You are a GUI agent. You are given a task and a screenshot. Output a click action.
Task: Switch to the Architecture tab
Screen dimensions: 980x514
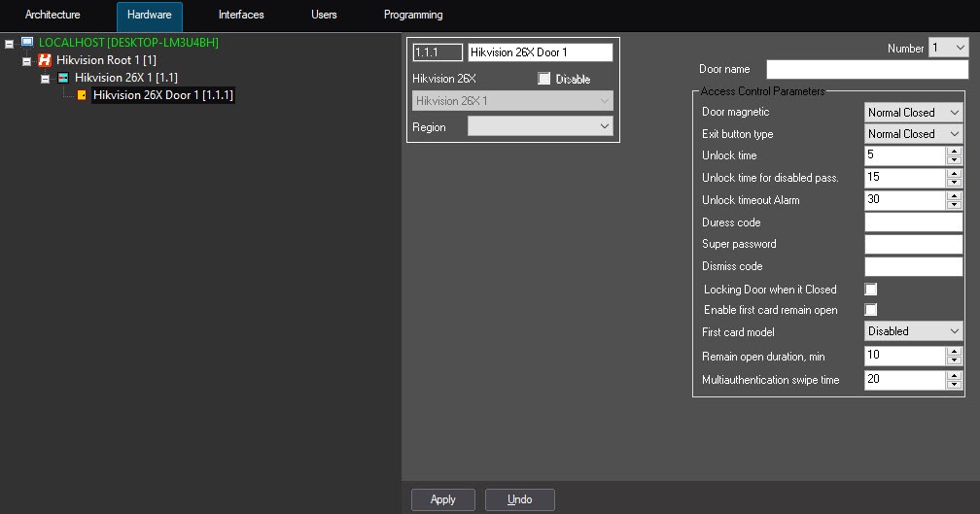[52, 15]
